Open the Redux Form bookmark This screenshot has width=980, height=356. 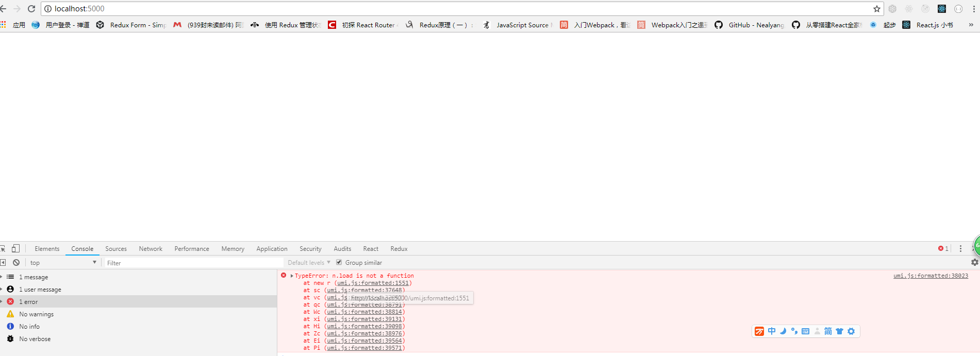pyautogui.click(x=131, y=25)
